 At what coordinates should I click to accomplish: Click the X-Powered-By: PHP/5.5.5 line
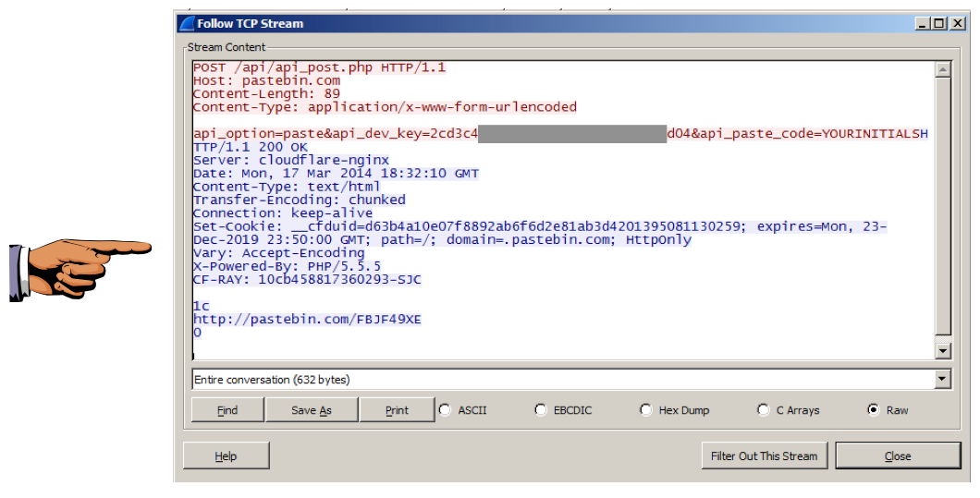pos(287,266)
